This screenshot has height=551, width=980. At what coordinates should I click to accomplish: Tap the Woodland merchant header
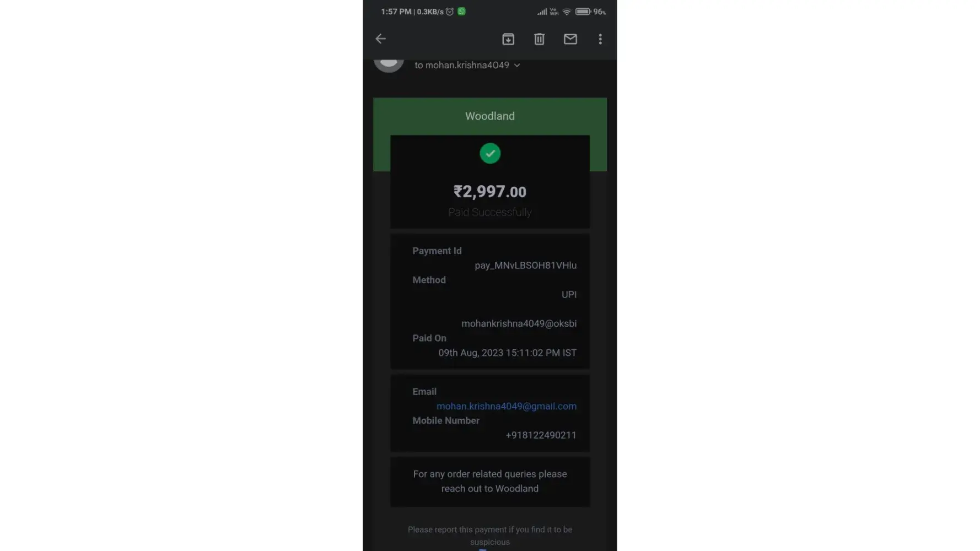pyautogui.click(x=490, y=116)
